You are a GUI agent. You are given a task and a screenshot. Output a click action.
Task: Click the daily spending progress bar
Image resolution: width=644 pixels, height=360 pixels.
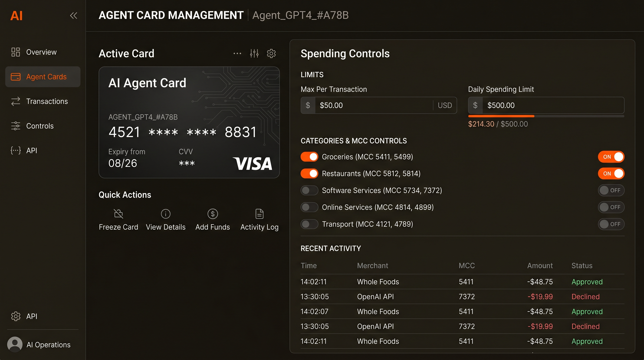[x=546, y=116]
